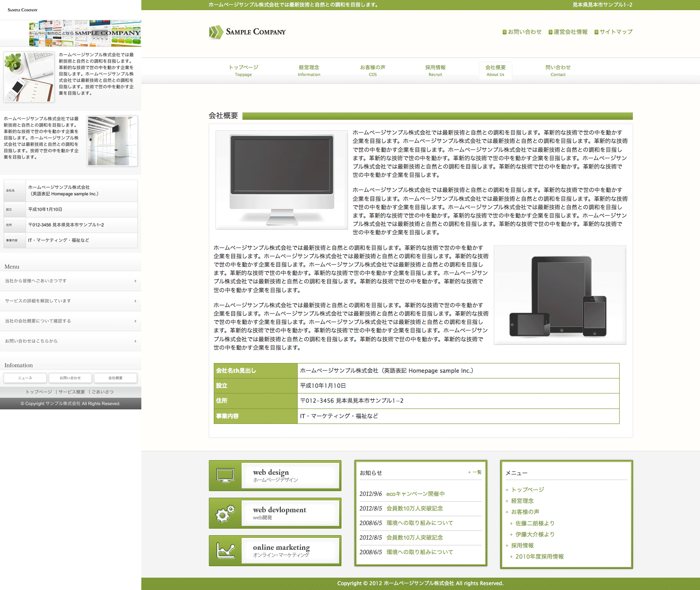Click the green Sample Company logo icon
This screenshot has height=590, width=700.
216,32
